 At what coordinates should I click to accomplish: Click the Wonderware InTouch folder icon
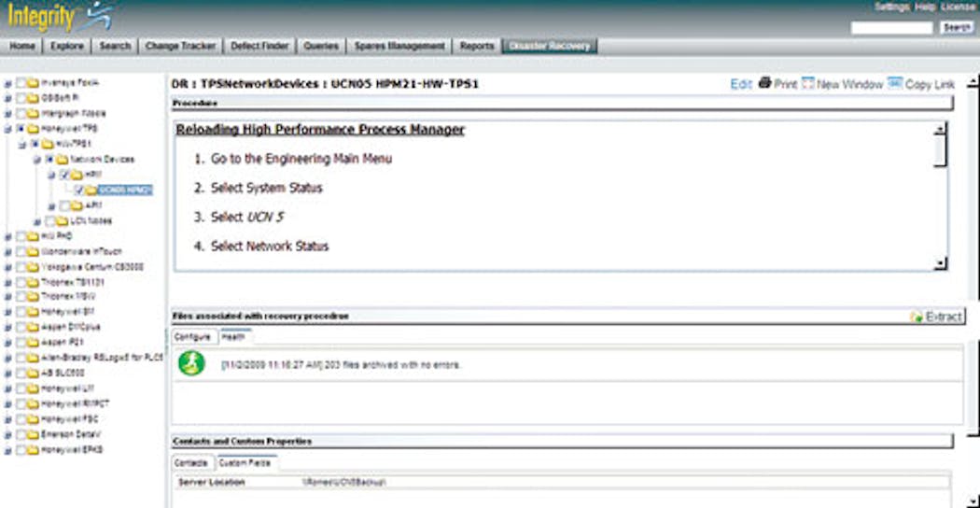click(x=33, y=251)
